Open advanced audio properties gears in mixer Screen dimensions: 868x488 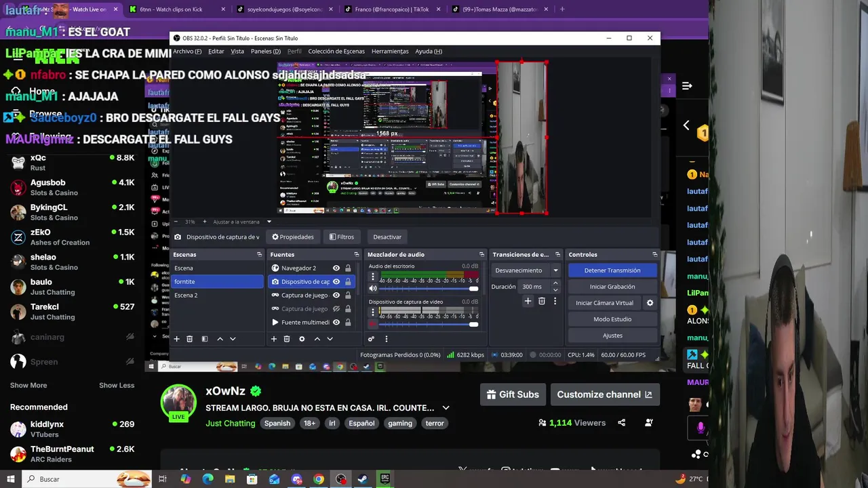[x=371, y=339]
